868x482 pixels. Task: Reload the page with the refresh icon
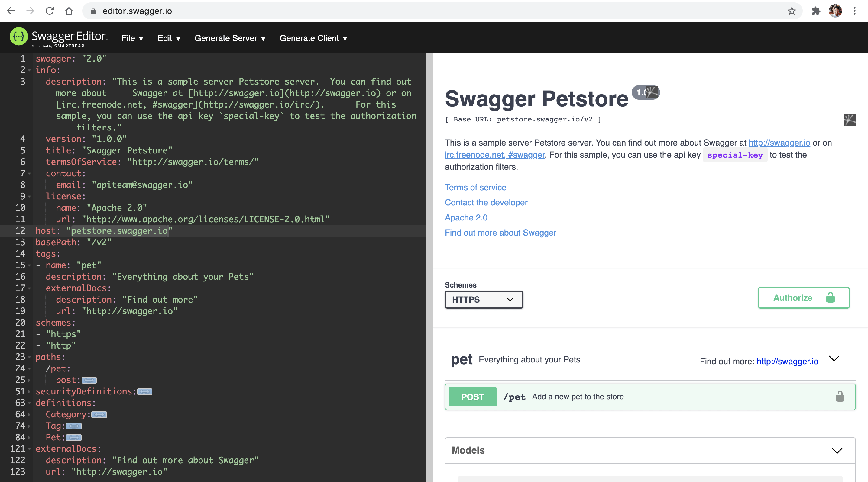(x=50, y=11)
